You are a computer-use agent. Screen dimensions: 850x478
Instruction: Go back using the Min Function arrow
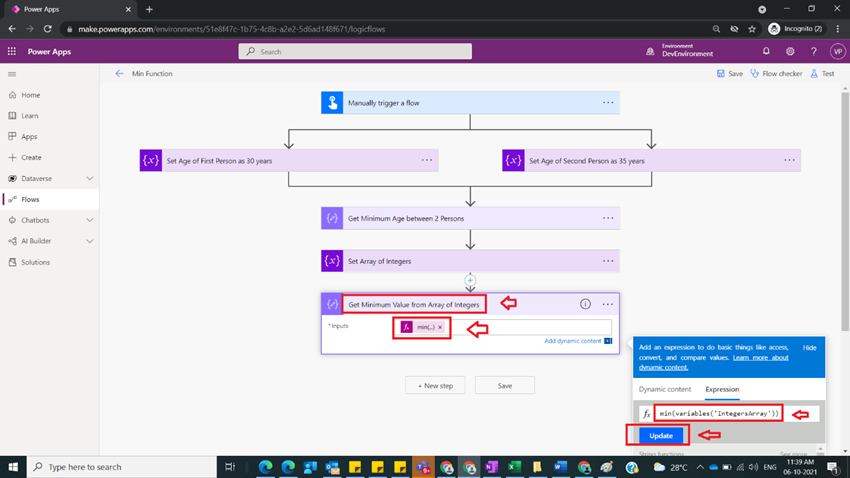119,74
